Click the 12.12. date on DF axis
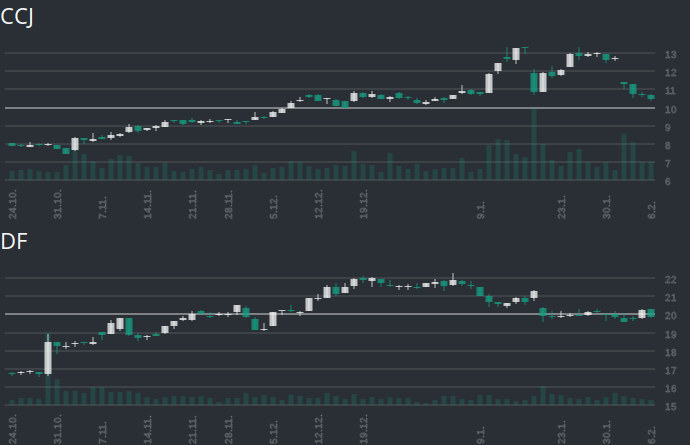The image size is (690, 445). (x=318, y=429)
